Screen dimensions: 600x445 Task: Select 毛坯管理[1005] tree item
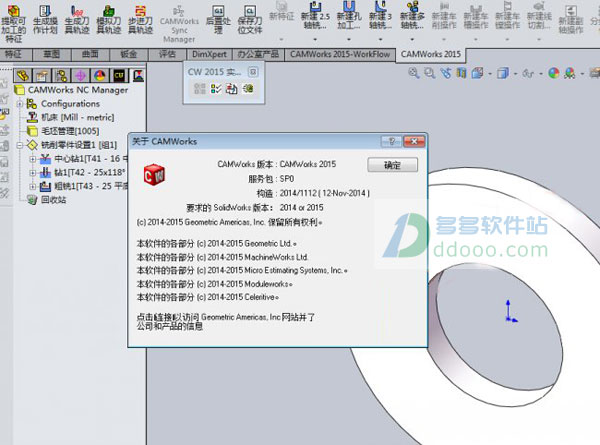[x=63, y=131]
